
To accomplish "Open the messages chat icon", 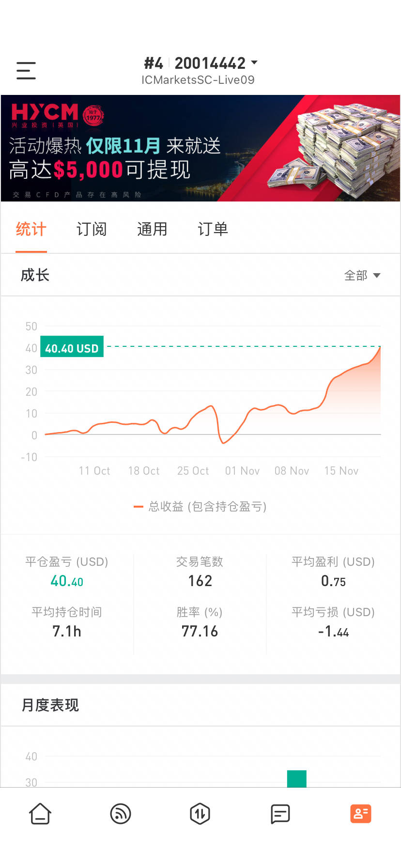I will pos(280,814).
